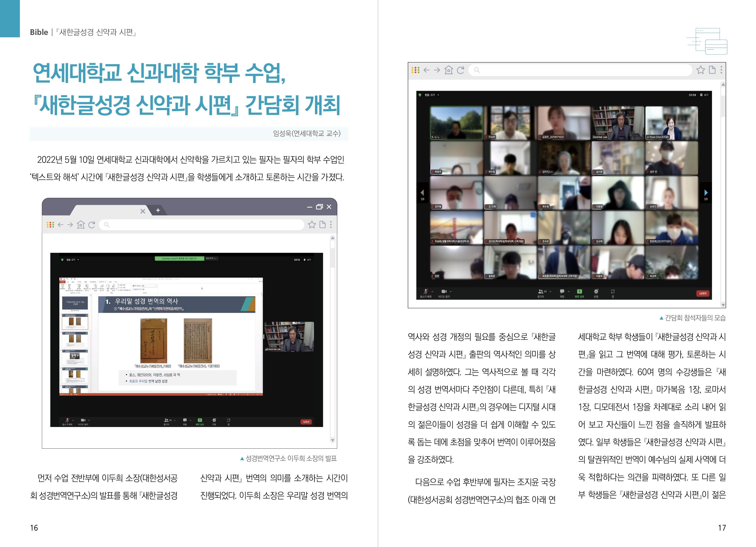Open the 원음: 끄기 dropdown in the gallery-view Zoom
Viewport: 756px width, 547px height.
point(432,95)
